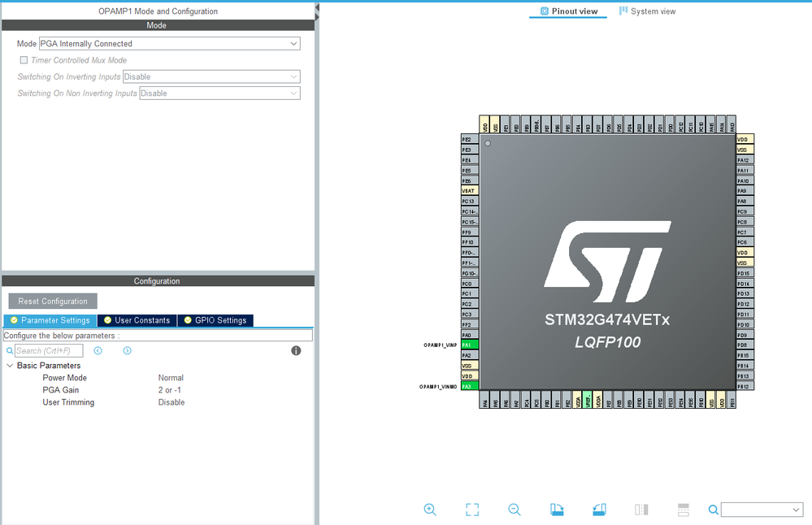
Task: Click the right-pointing expand arrow on the panel divider
Action: pos(317,17)
